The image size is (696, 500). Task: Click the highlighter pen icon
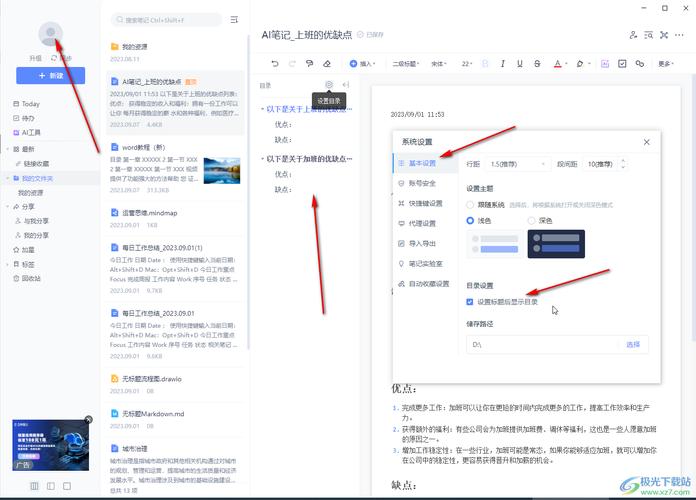pyautogui.click(x=580, y=64)
